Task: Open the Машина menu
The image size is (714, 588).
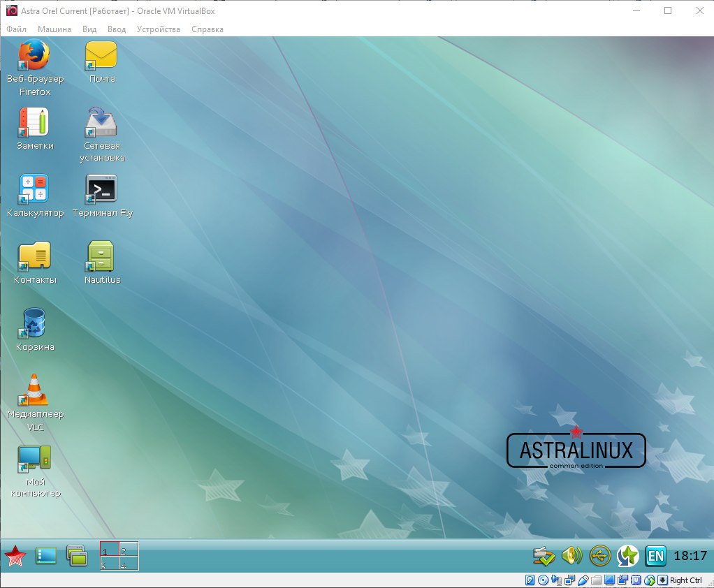Action: tap(54, 29)
